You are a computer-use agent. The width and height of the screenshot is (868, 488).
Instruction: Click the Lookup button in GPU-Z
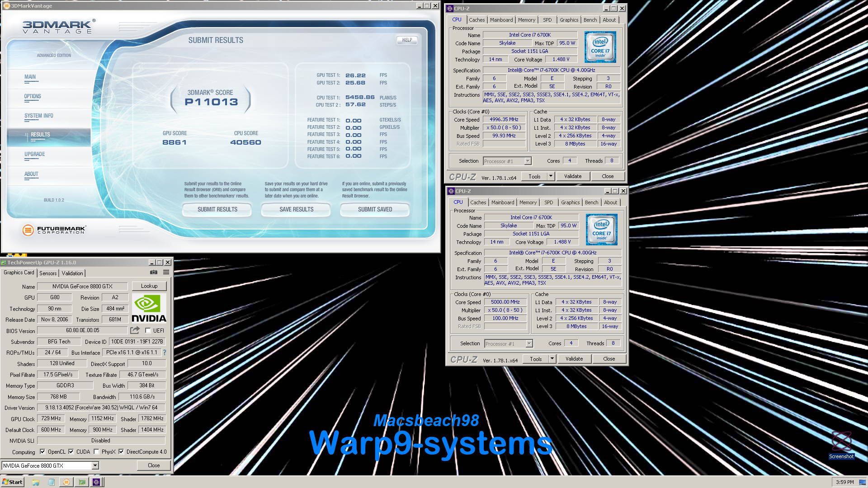point(149,286)
